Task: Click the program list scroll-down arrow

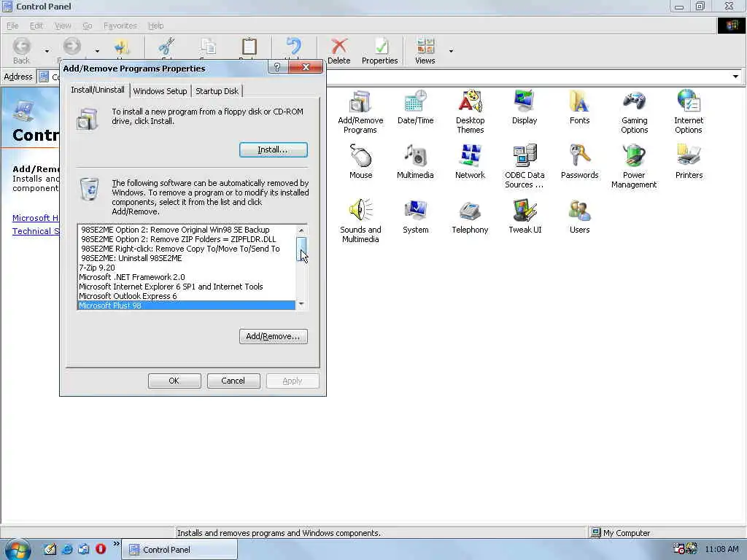Action: tap(301, 304)
